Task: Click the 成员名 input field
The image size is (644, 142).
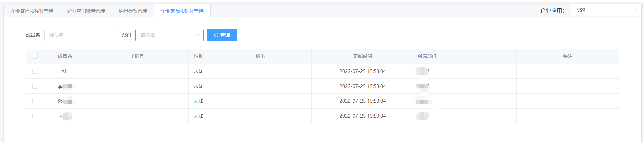Action: pos(81,35)
